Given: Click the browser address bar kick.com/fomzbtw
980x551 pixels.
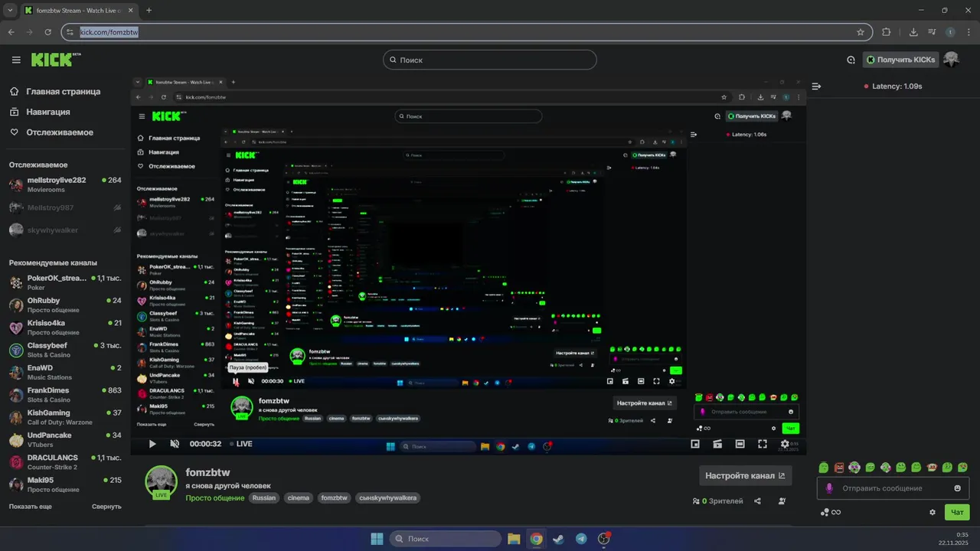Looking at the screenshot, I should (x=467, y=32).
